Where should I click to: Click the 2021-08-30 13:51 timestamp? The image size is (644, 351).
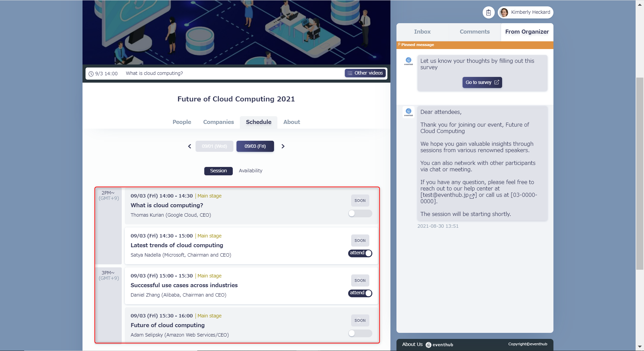(x=438, y=226)
